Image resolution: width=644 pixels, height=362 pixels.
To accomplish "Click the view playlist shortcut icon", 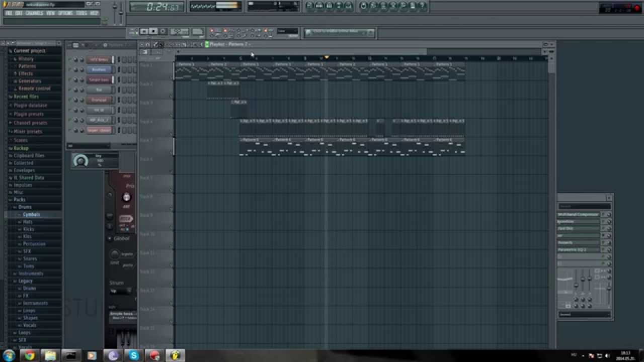I will point(309,6).
